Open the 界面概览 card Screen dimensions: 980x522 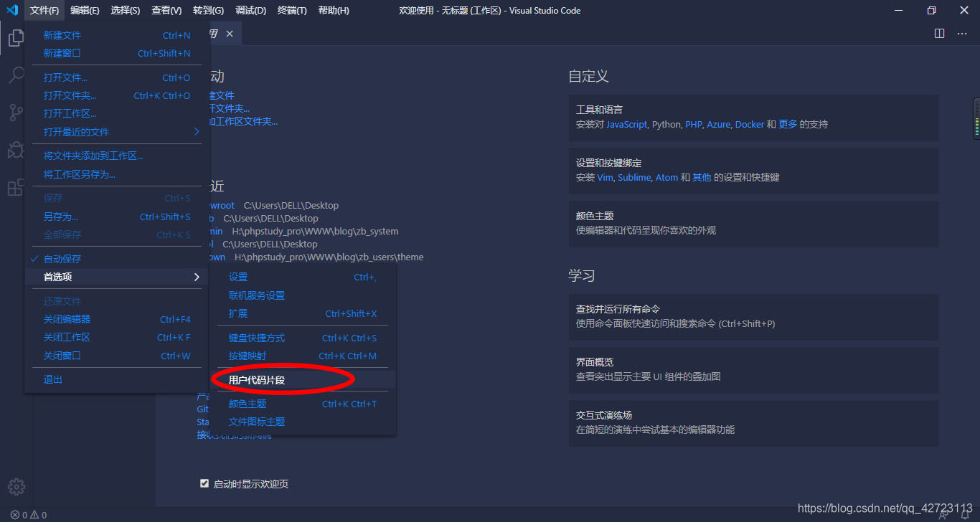coord(754,370)
